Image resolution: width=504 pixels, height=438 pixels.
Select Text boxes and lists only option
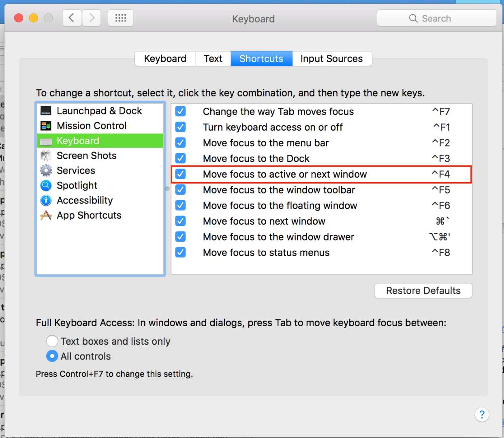(x=52, y=341)
